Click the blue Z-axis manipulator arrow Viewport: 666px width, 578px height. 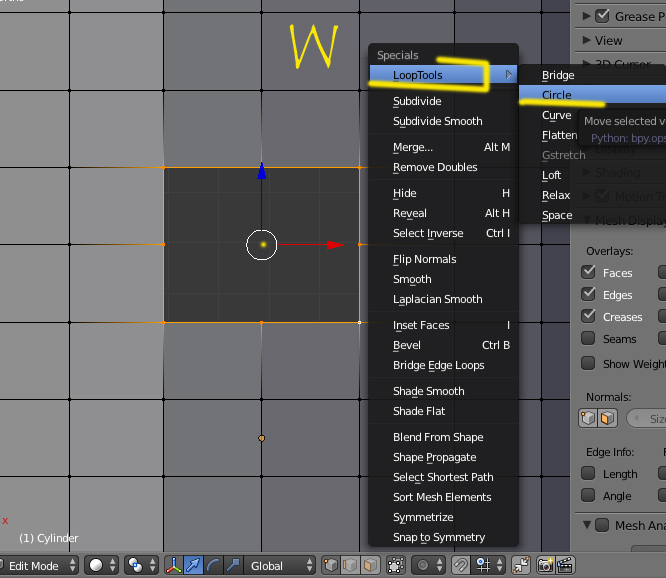click(262, 171)
